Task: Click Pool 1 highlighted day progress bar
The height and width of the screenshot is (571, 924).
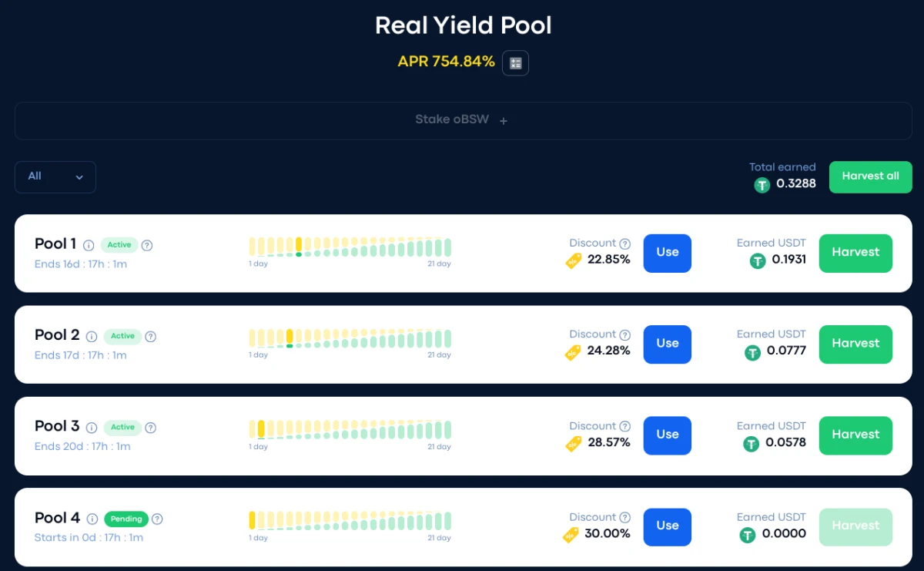Action: 299,247
